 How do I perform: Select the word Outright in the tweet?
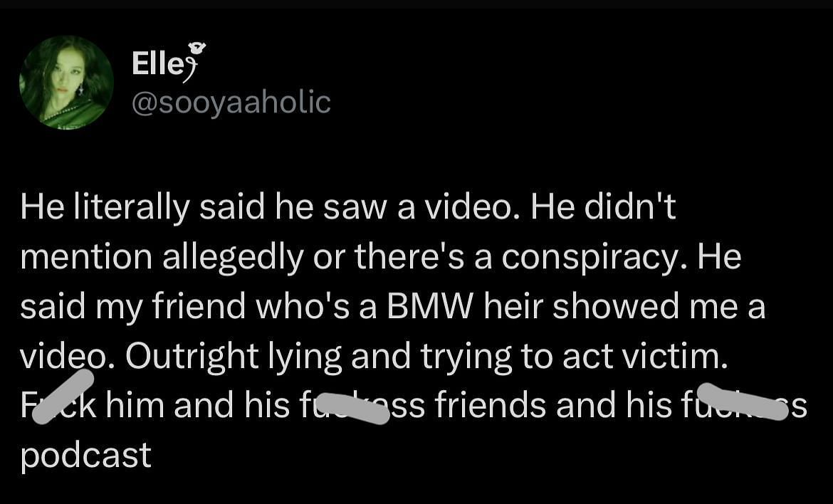(192, 357)
